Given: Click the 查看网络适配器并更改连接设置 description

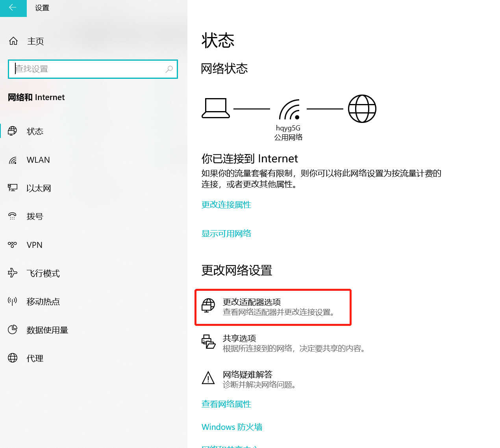Looking at the screenshot, I should tap(279, 312).
